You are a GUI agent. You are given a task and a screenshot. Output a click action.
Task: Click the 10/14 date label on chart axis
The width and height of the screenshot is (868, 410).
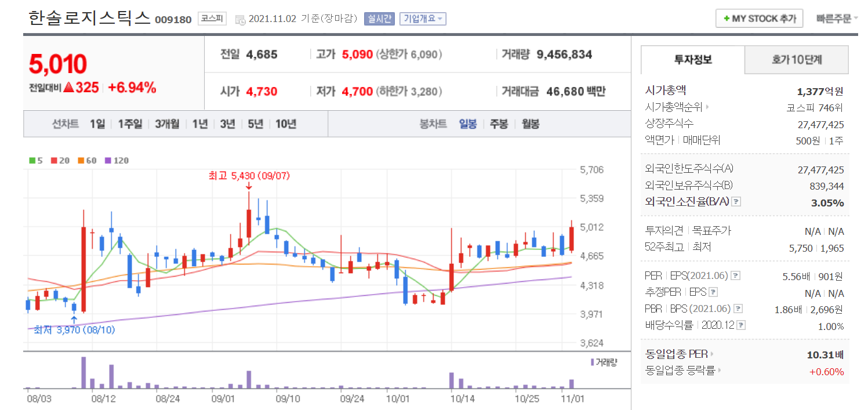pyautogui.click(x=462, y=398)
